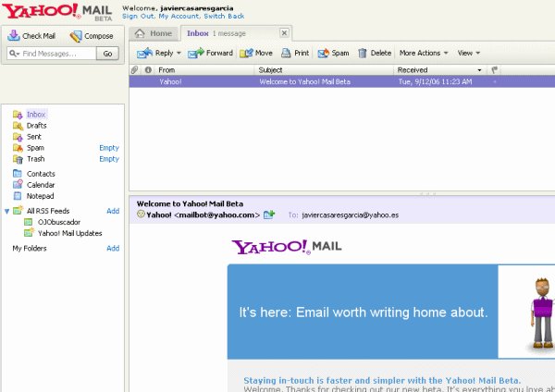Toggle flag on the Yahoo! message row
This screenshot has width=555, height=392.
495,81
